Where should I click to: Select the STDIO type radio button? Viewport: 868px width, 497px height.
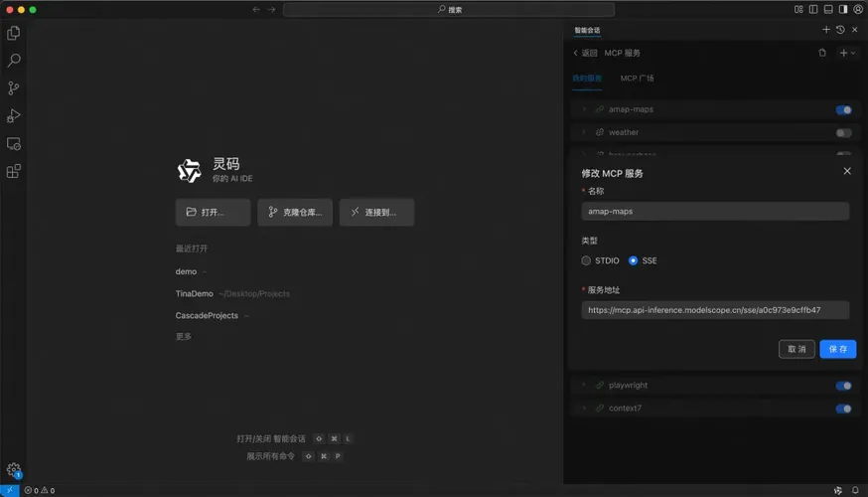coord(586,260)
